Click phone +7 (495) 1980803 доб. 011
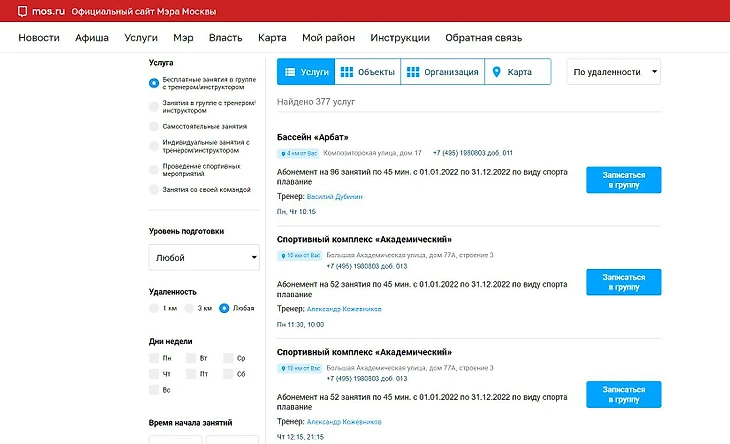The width and height of the screenshot is (730, 444). coord(473,153)
